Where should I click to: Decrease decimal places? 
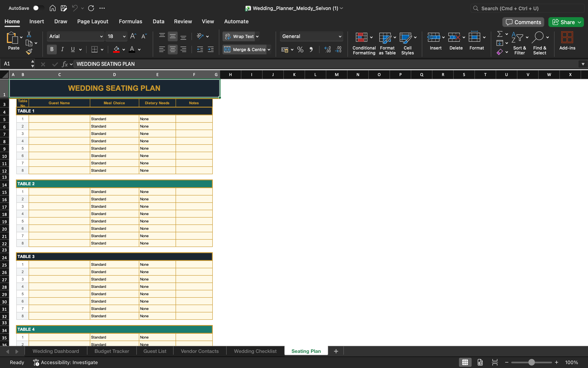pyautogui.click(x=338, y=49)
